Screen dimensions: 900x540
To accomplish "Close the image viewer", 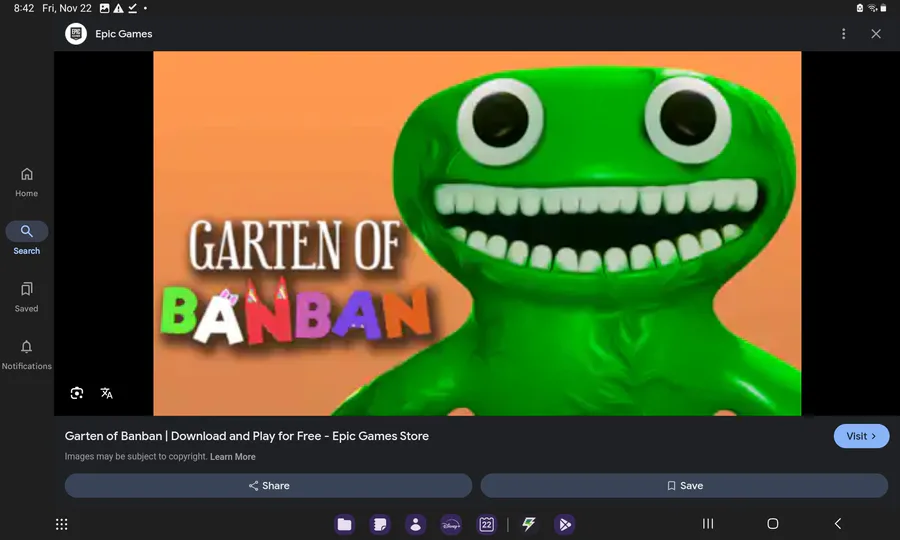I will pyautogui.click(x=876, y=34).
